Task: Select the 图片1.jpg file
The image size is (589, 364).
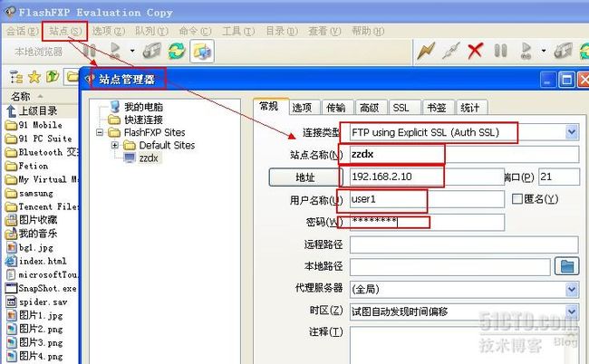Action: [41, 315]
